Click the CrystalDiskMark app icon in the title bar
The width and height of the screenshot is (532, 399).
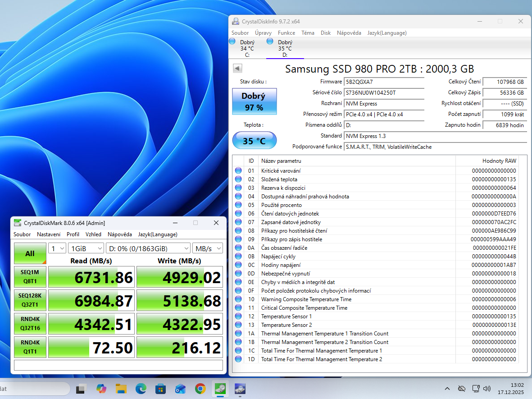pyautogui.click(x=17, y=222)
